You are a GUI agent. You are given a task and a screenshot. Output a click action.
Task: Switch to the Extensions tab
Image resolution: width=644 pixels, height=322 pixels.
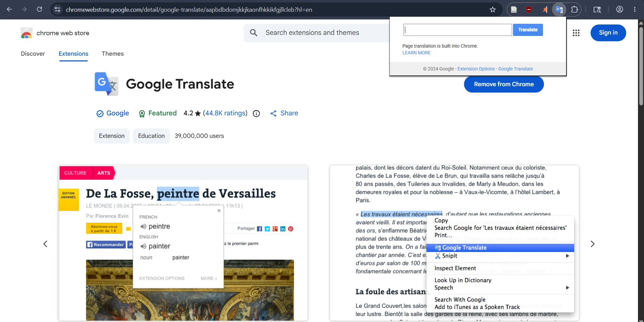pyautogui.click(x=73, y=54)
